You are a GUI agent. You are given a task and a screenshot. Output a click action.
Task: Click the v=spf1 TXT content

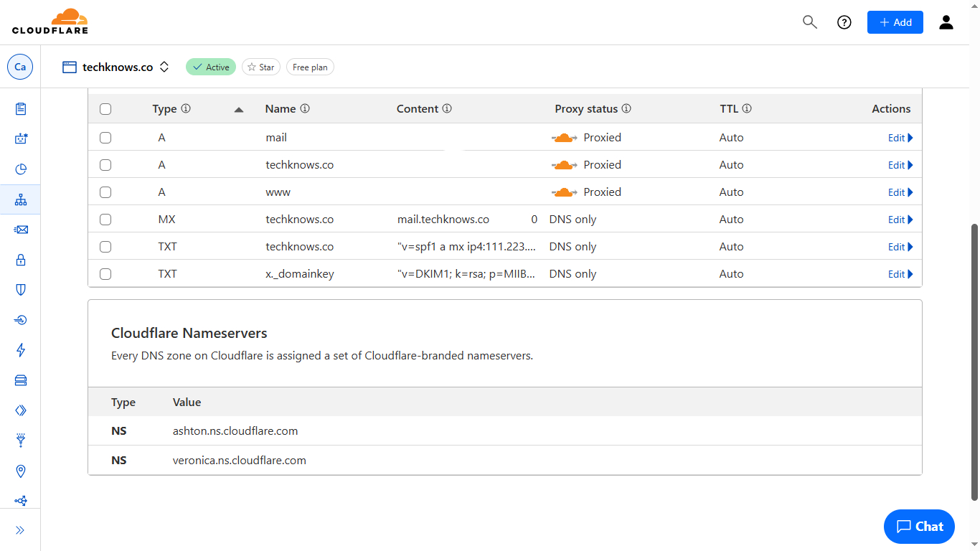coord(466,247)
